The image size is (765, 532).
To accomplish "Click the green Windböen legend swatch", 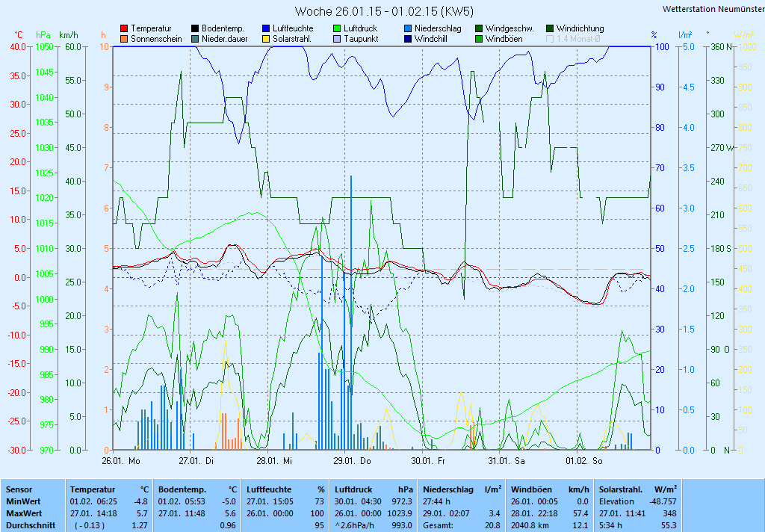I will [x=479, y=39].
